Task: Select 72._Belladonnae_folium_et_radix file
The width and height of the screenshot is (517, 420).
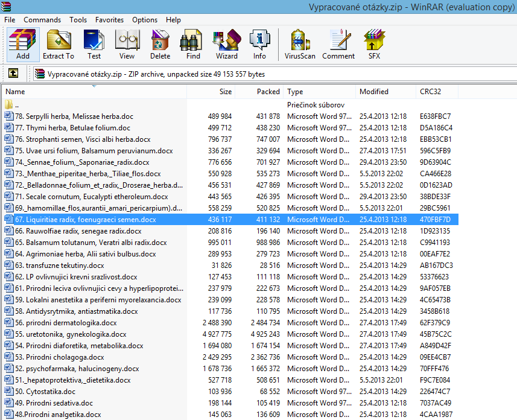Action: 230,185
